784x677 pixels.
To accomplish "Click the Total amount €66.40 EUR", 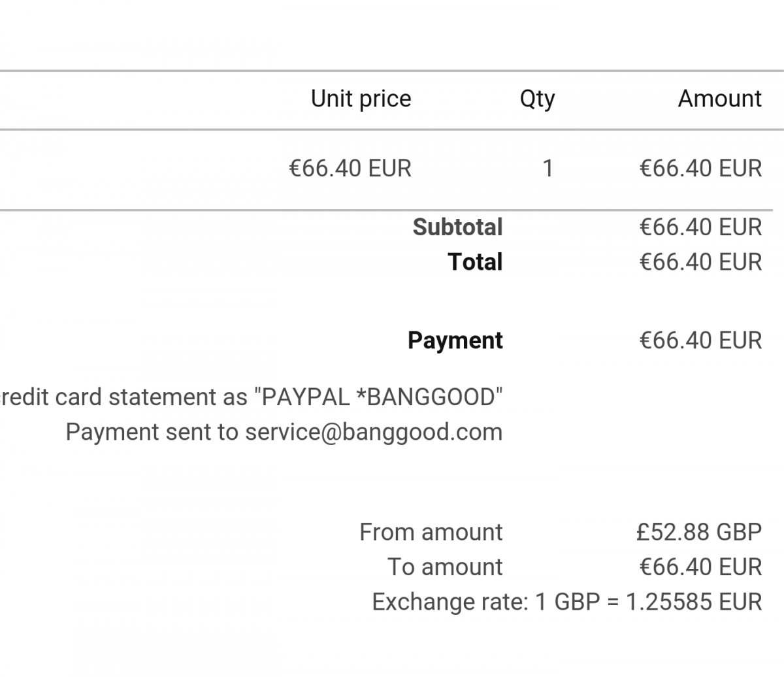I will pyautogui.click(x=700, y=262).
